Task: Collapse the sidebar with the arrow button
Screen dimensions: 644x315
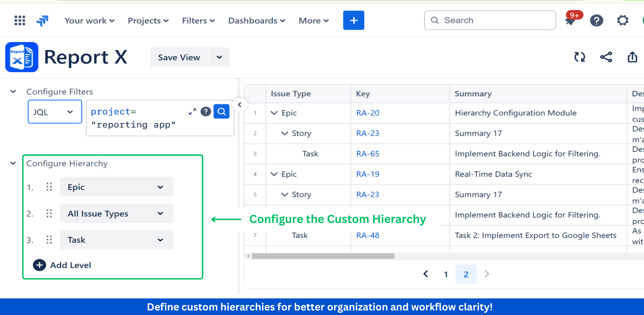Action: point(240,105)
